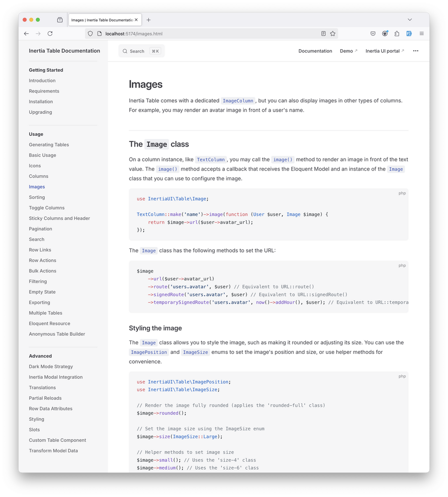Select Sorting in the Usage sidebar
The width and height of the screenshot is (448, 497).
pos(37,197)
